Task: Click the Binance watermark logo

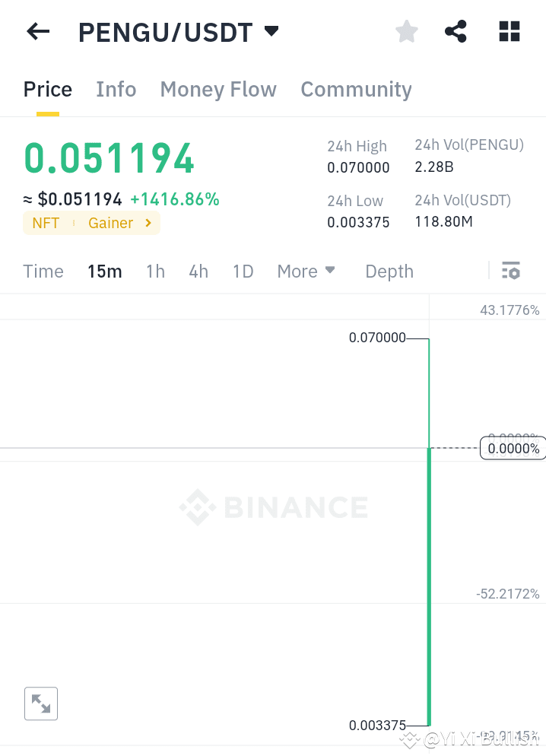Action: (x=274, y=507)
